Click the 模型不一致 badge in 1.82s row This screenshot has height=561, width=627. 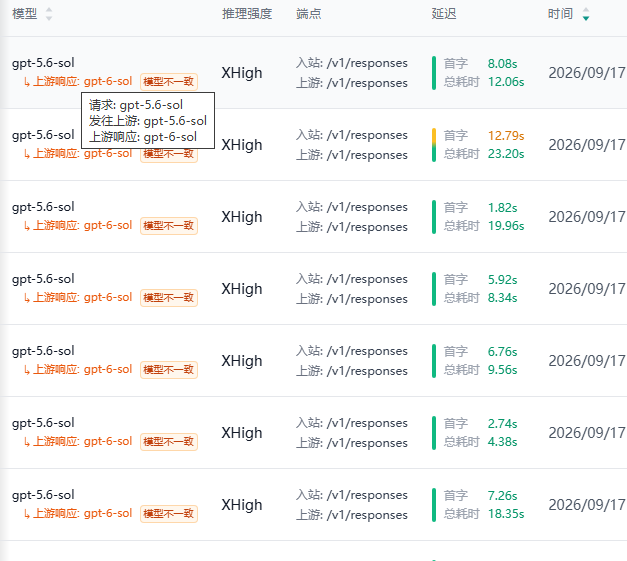click(x=169, y=226)
